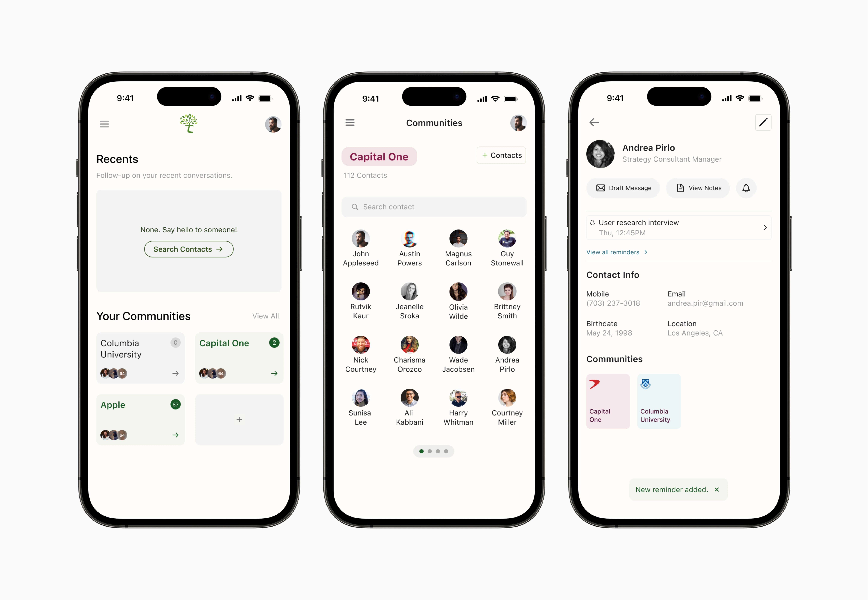This screenshot has width=868, height=600.
Task: Click View All communities link
Action: 265,315
